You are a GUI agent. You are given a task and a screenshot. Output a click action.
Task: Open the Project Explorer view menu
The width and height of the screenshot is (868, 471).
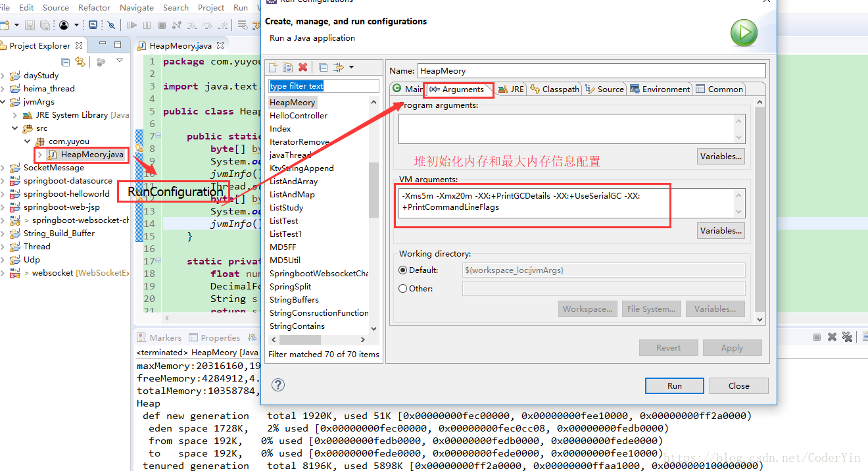(x=120, y=61)
